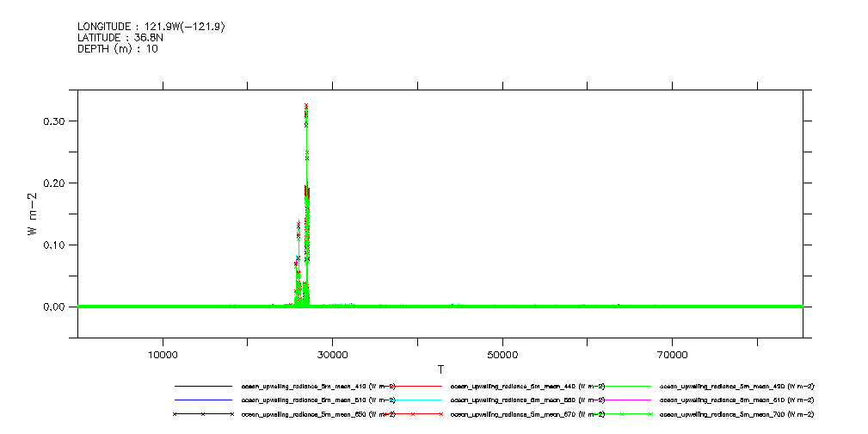The height and width of the screenshot is (434, 868).
Task: Click the green x-marked 700 legend line
Action: (x=621, y=414)
